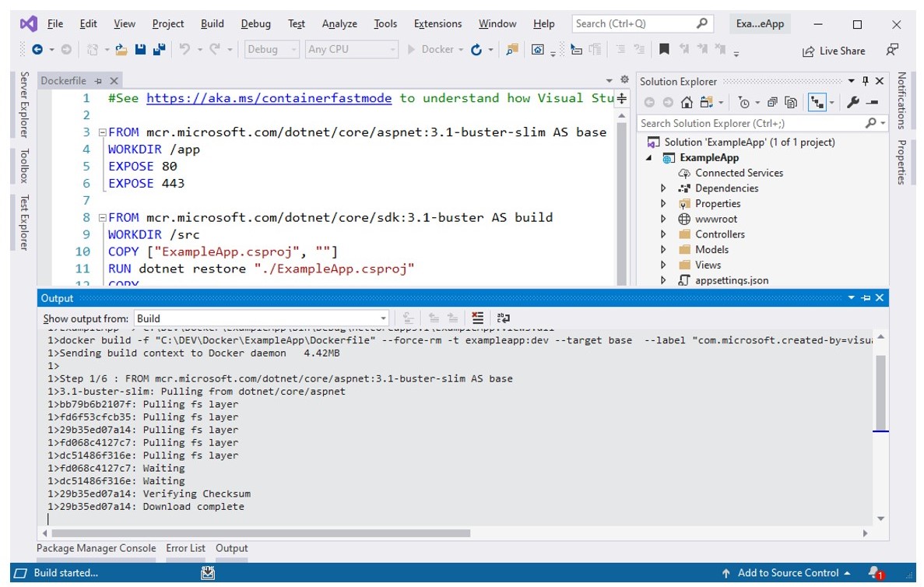Screen dimensions: 924x587
Task: Click the Open File folder icon
Action: 121,50
